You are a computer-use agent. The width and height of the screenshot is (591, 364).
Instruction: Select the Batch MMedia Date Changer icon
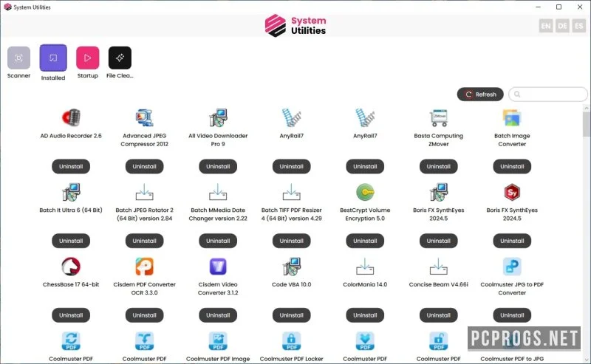click(x=218, y=192)
